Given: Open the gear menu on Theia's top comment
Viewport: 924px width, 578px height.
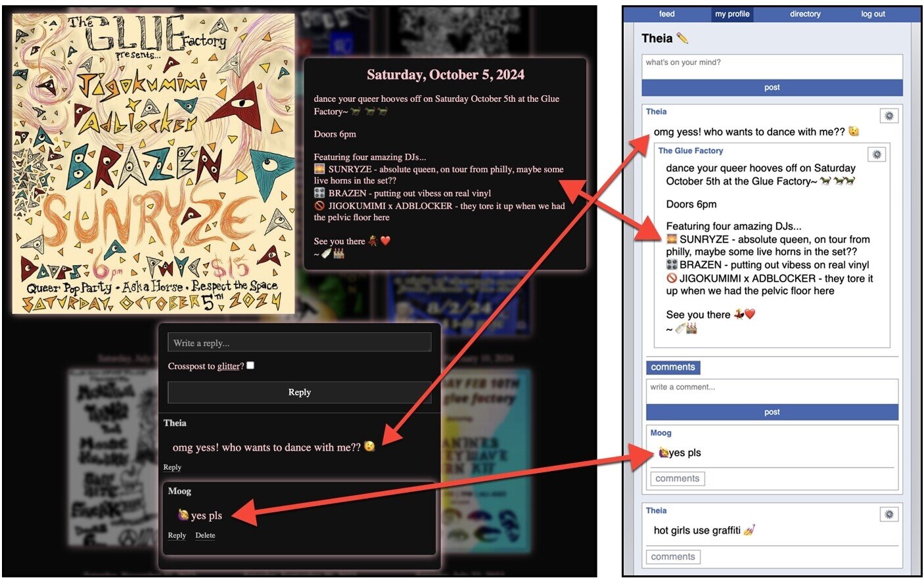Looking at the screenshot, I should click(x=889, y=116).
